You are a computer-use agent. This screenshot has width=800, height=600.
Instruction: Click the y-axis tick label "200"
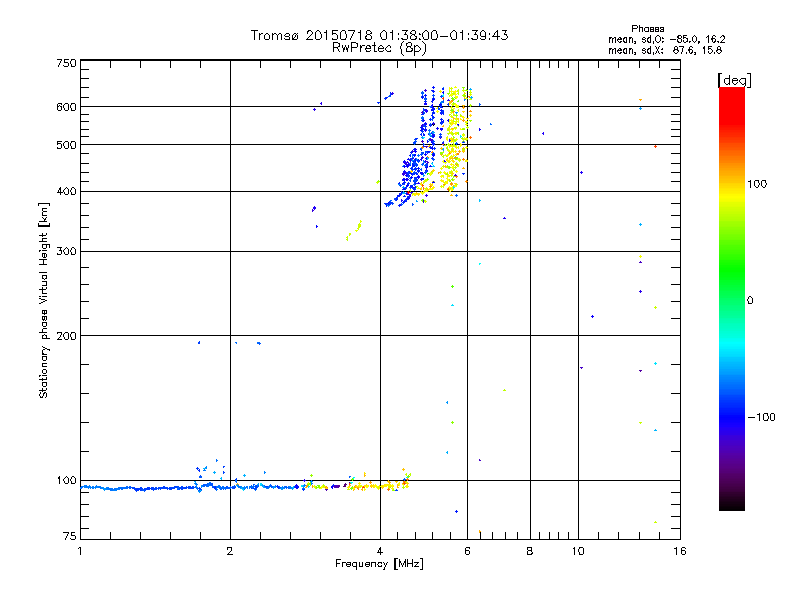[x=66, y=336]
